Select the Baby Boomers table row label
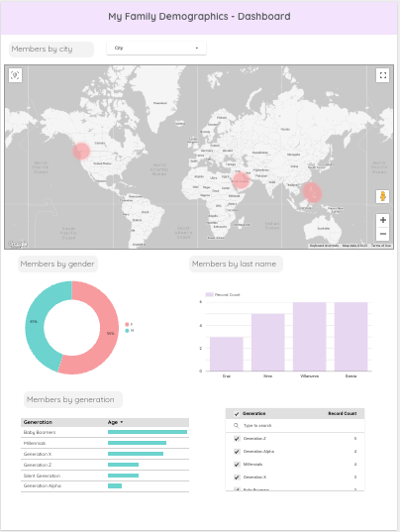Viewport: 400px width, 532px height. (x=40, y=432)
